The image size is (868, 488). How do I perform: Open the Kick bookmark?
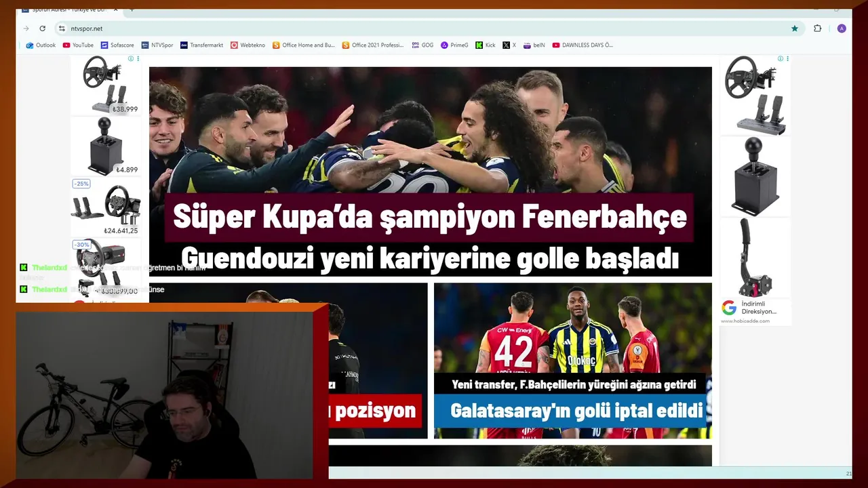tap(486, 45)
